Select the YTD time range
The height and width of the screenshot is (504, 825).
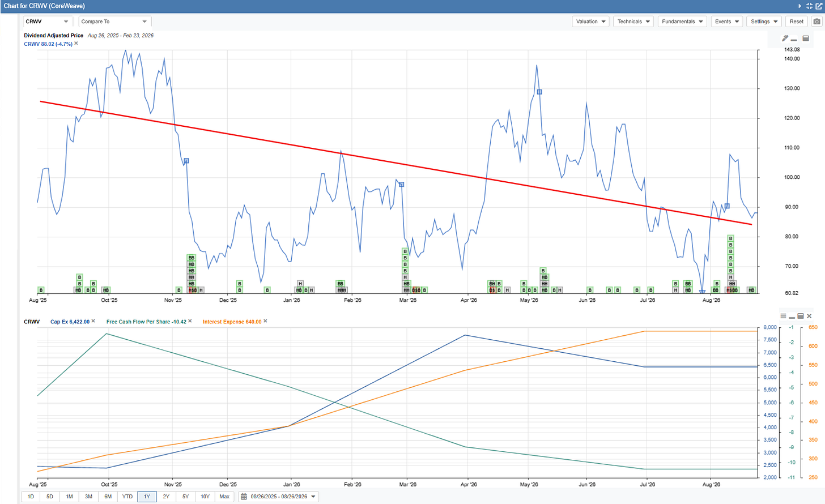[x=127, y=497]
